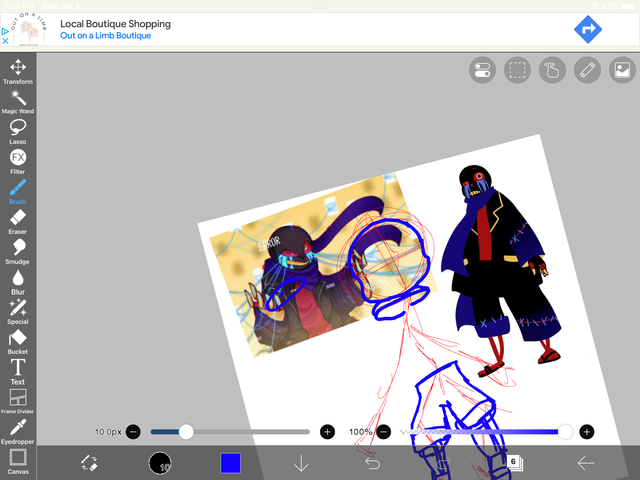Image resolution: width=640 pixels, height=480 pixels.
Task: Increase brush size with plus button
Action: coord(327,431)
